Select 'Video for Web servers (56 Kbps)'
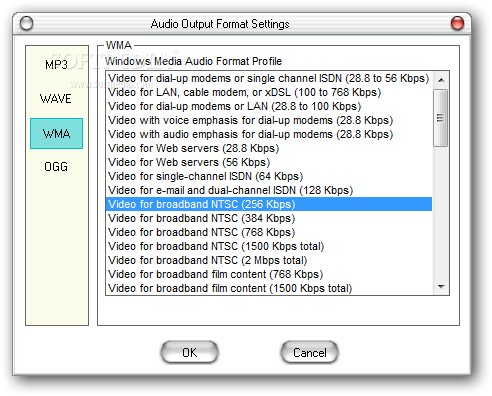The height and width of the screenshot is (396, 492). point(269,162)
